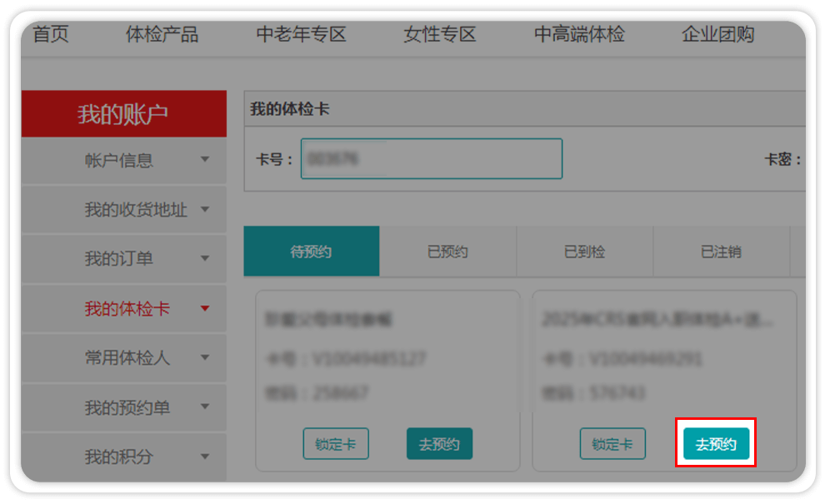Open the 体检产品 navigation menu
The width and height of the screenshot is (825, 504).
(x=162, y=34)
